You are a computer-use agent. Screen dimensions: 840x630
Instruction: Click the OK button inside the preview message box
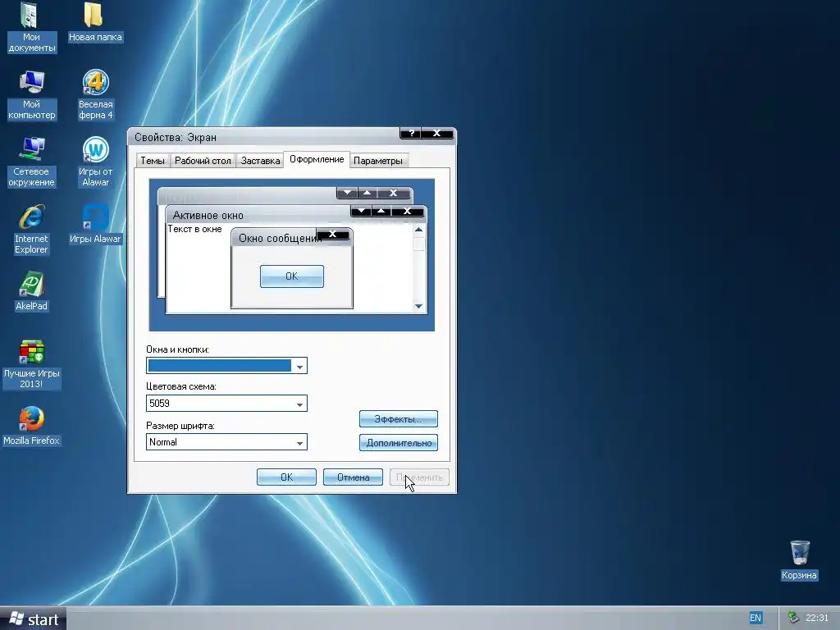tap(292, 276)
